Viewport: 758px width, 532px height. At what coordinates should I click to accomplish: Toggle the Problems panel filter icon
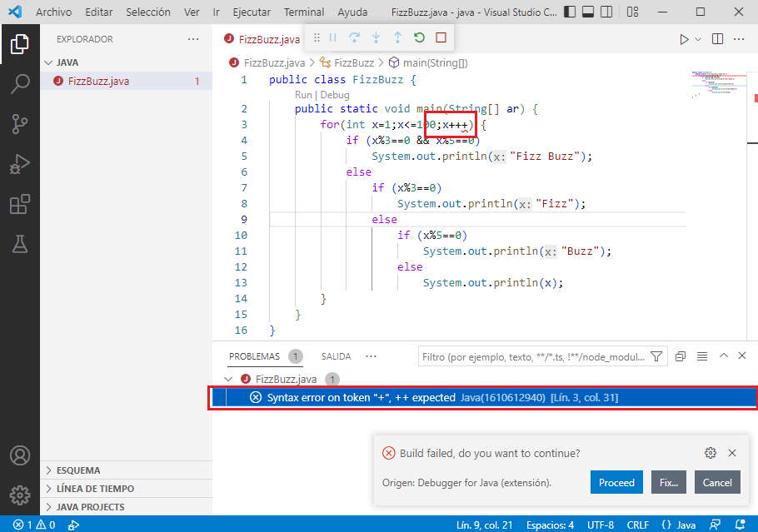[657, 355]
